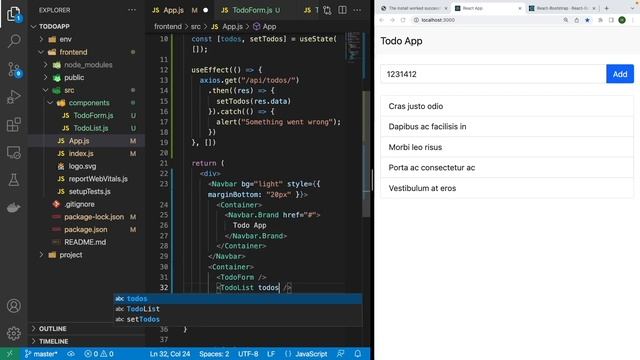Viewport: 640px width, 360px height.
Task: Click the localhost:3000 address bar
Action: pyautogui.click(x=486, y=20)
